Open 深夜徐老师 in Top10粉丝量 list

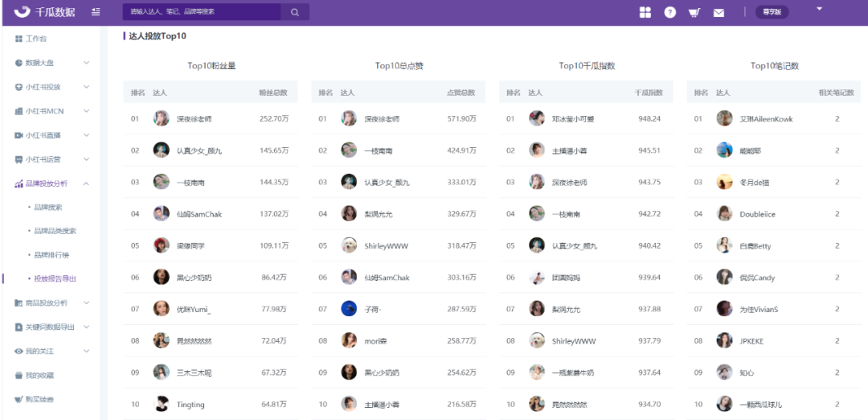[x=194, y=118]
